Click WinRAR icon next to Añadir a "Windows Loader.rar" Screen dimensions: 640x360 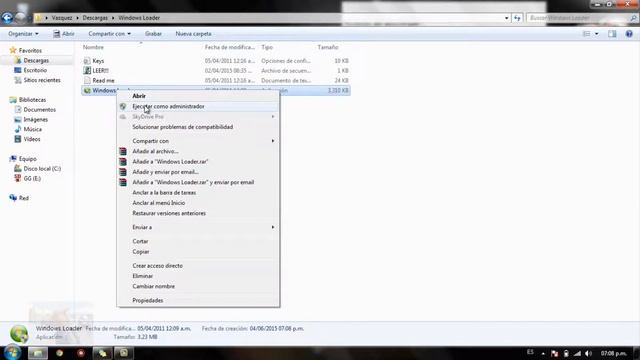(x=123, y=162)
